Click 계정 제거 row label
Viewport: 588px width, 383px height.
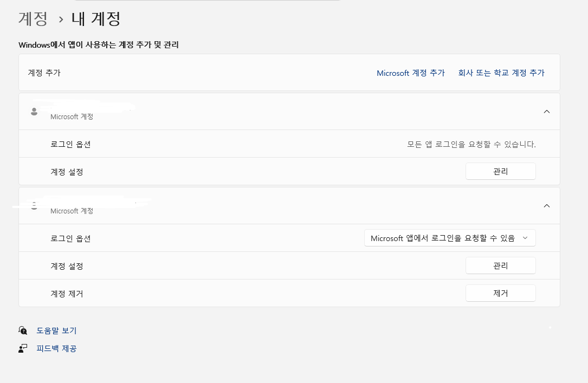(67, 294)
